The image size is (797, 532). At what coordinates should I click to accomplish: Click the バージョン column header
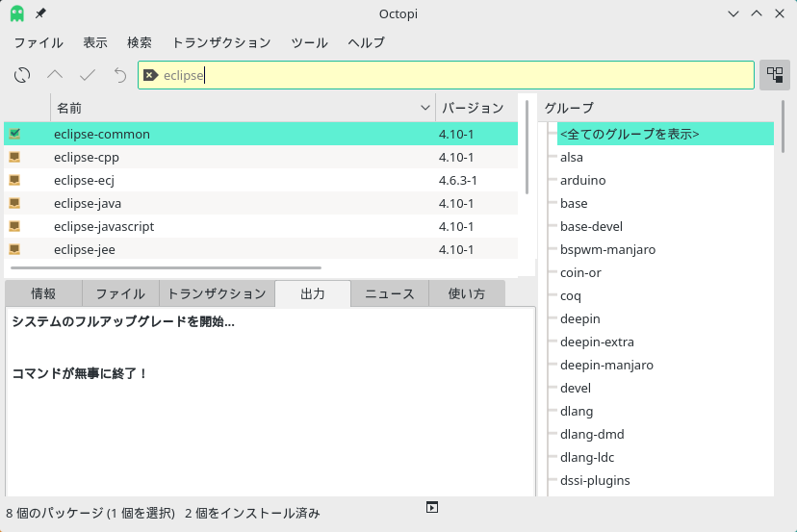tap(476, 108)
